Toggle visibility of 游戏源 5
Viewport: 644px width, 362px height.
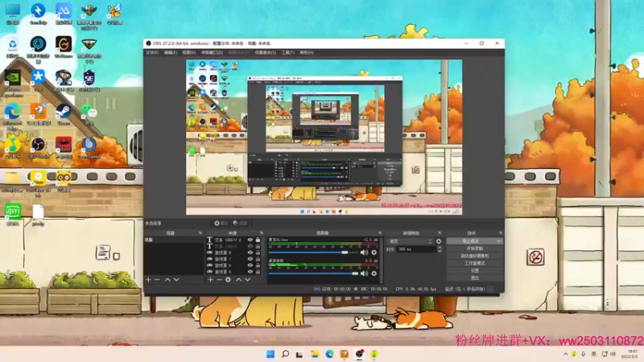tap(250, 272)
